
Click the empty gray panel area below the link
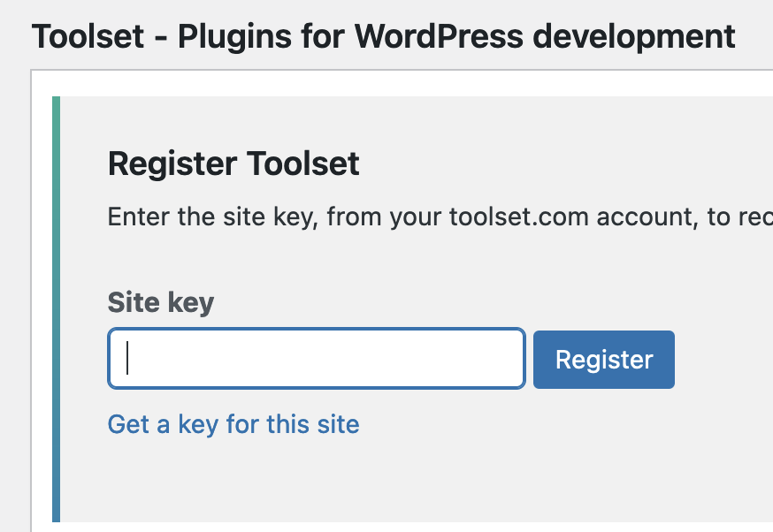398,482
